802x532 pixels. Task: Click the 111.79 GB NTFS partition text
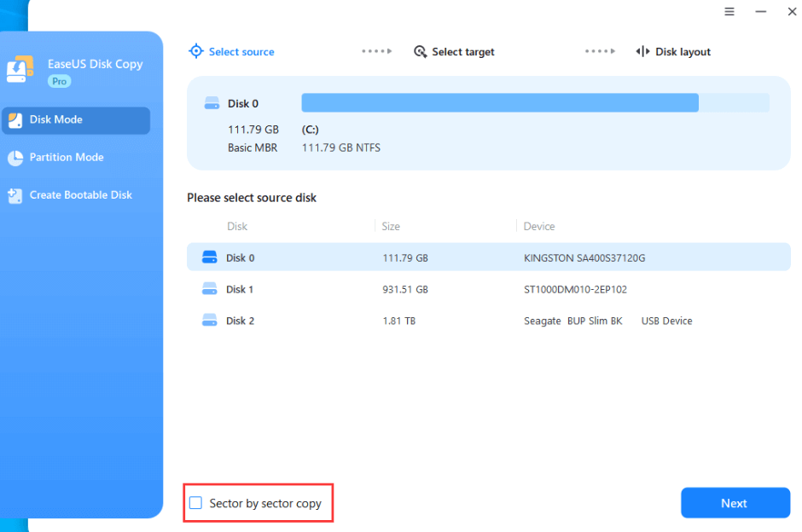click(x=341, y=147)
